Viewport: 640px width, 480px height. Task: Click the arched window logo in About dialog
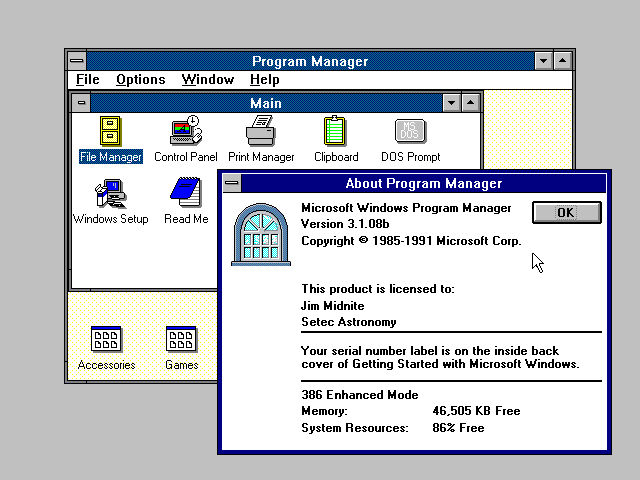point(261,235)
